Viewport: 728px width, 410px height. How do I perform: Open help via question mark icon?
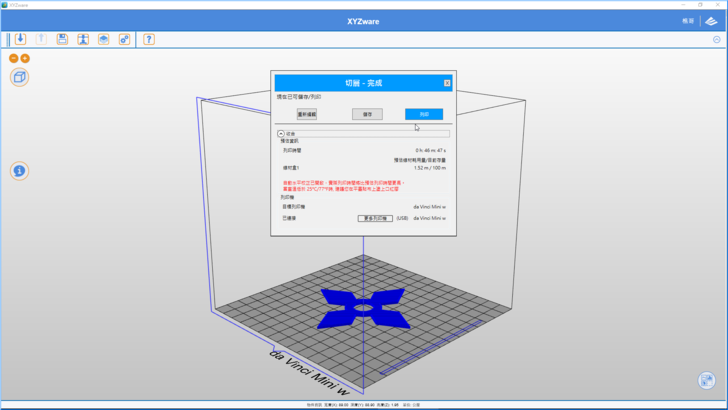tap(149, 39)
